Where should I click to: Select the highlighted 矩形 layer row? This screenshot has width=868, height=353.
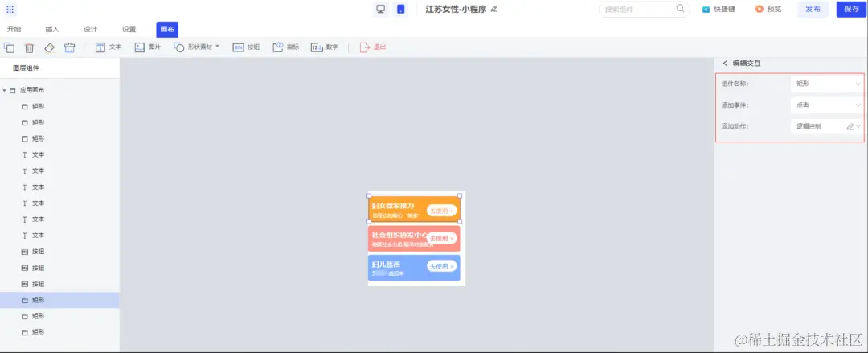pos(59,300)
